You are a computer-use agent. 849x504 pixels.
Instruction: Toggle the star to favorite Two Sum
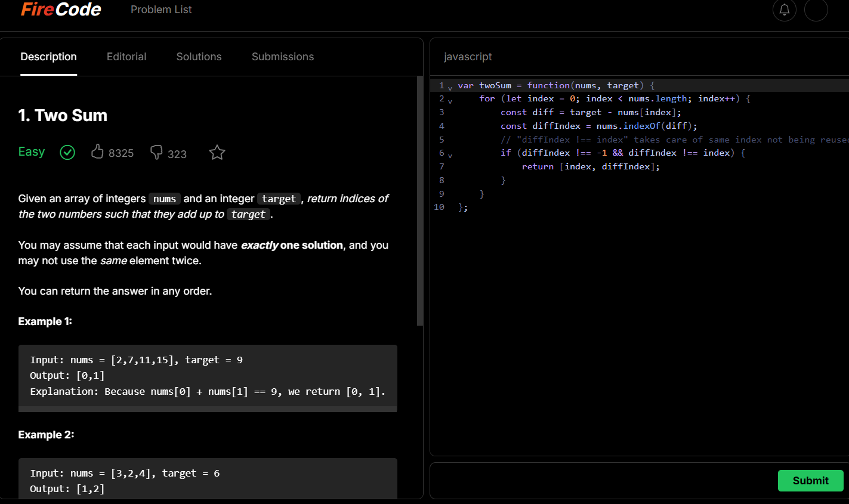tap(217, 152)
